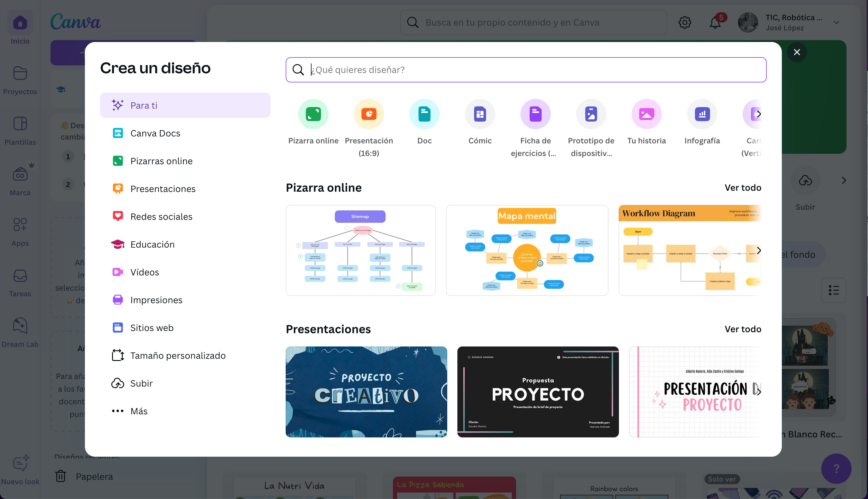
Task: Select the Doc design type icon
Action: pyautogui.click(x=424, y=114)
